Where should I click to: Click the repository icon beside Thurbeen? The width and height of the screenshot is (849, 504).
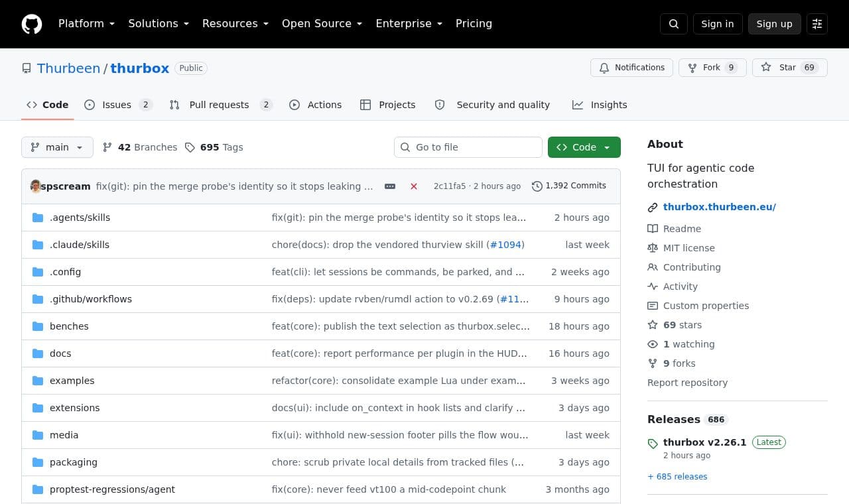(27, 68)
